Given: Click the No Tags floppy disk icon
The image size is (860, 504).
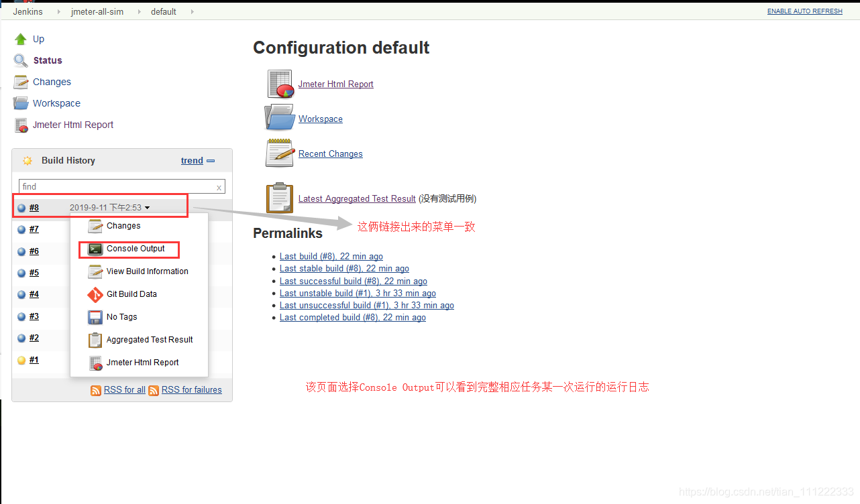Looking at the screenshot, I should [x=95, y=317].
